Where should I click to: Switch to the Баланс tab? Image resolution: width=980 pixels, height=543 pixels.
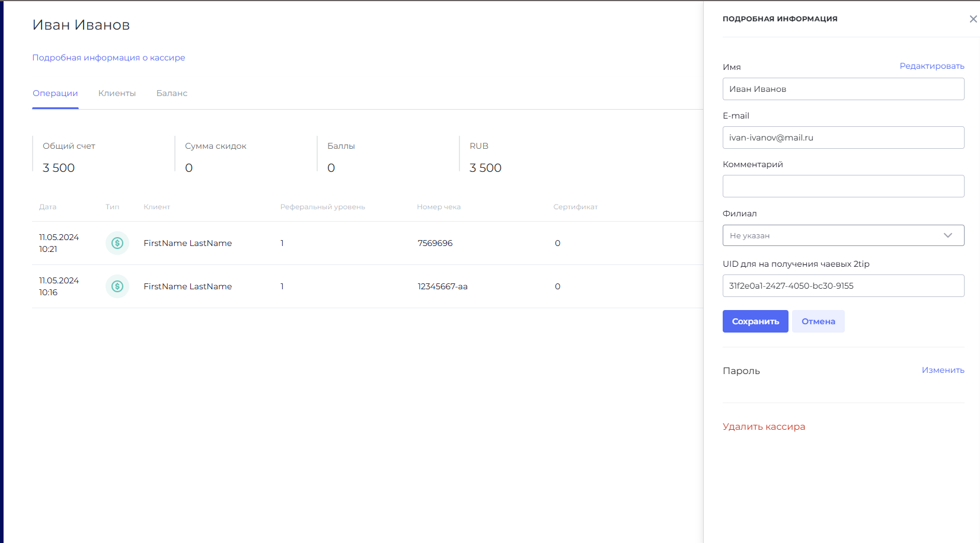[172, 93]
